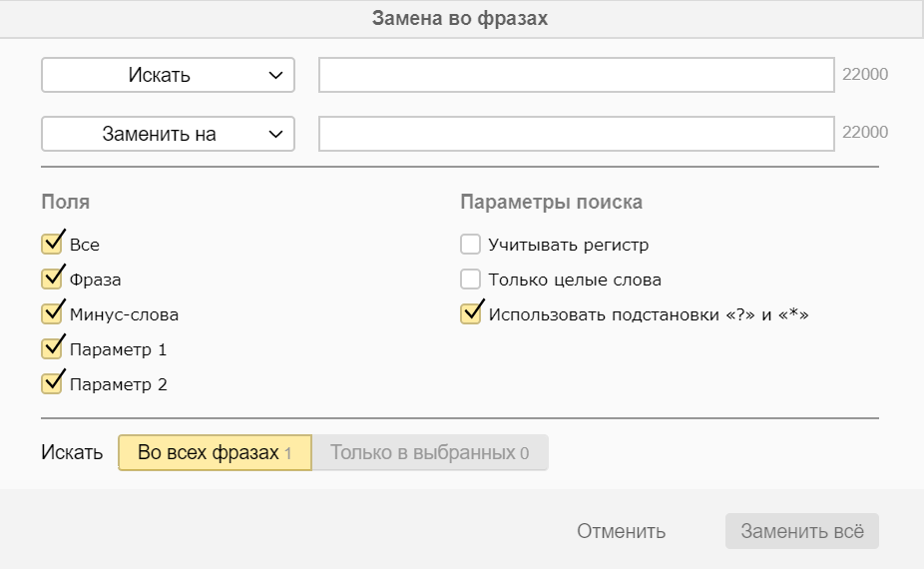
Task: Focus the search text input field
Action: click(x=576, y=75)
